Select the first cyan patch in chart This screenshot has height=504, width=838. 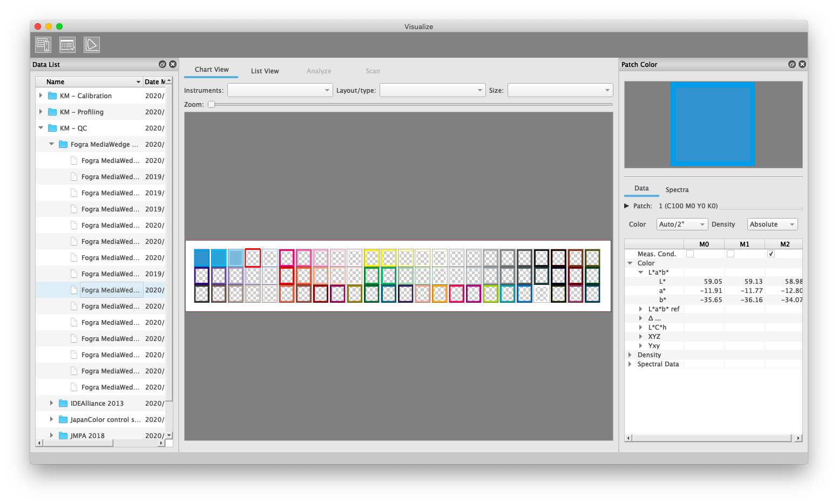pos(201,258)
